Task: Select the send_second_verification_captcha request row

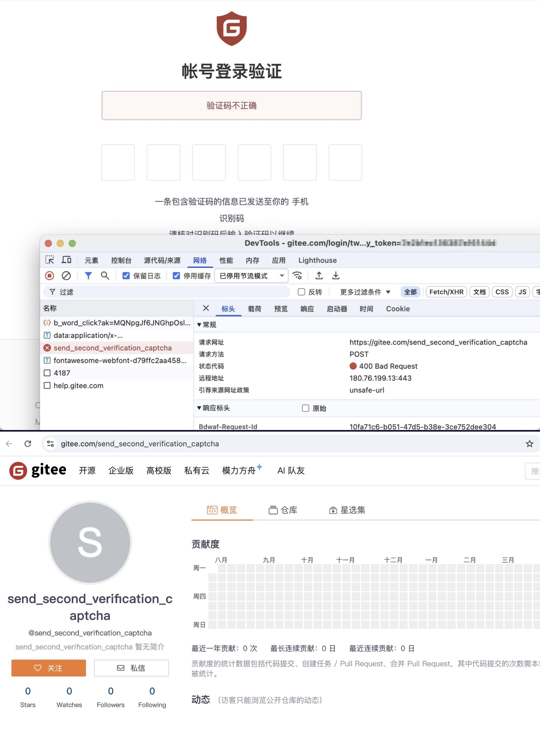Action: tap(117, 348)
